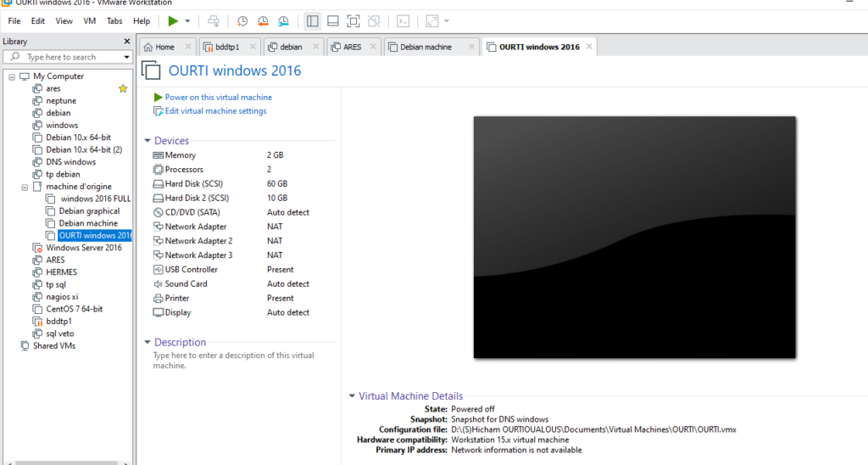Revert to snapshot toolbar icon
This screenshot has height=465, width=868.
point(263,21)
